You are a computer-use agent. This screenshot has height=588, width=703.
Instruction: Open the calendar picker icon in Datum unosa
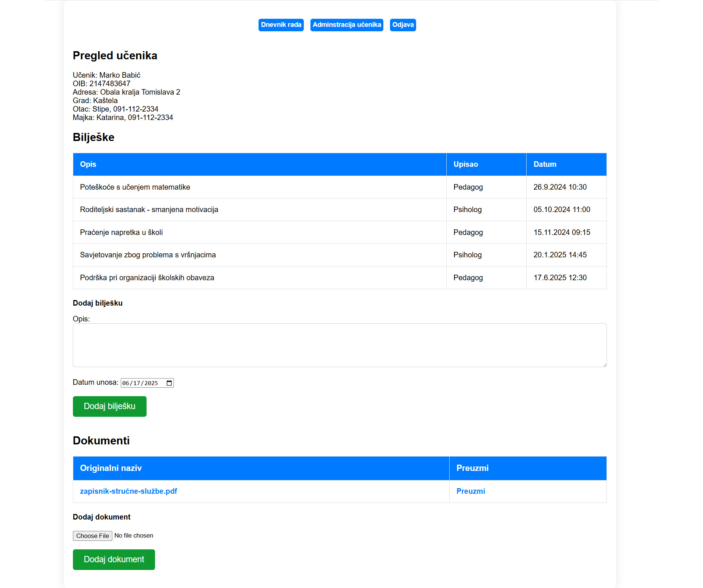[x=169, y=383]
